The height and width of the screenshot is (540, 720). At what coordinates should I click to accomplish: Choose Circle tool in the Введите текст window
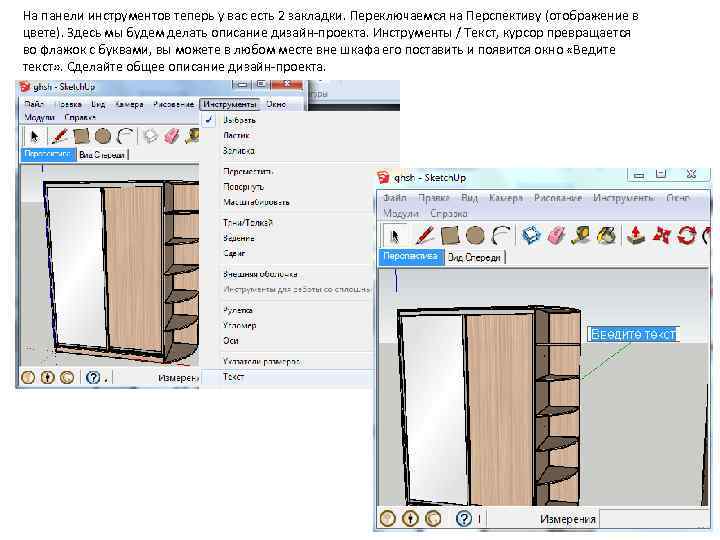[475, 235]
